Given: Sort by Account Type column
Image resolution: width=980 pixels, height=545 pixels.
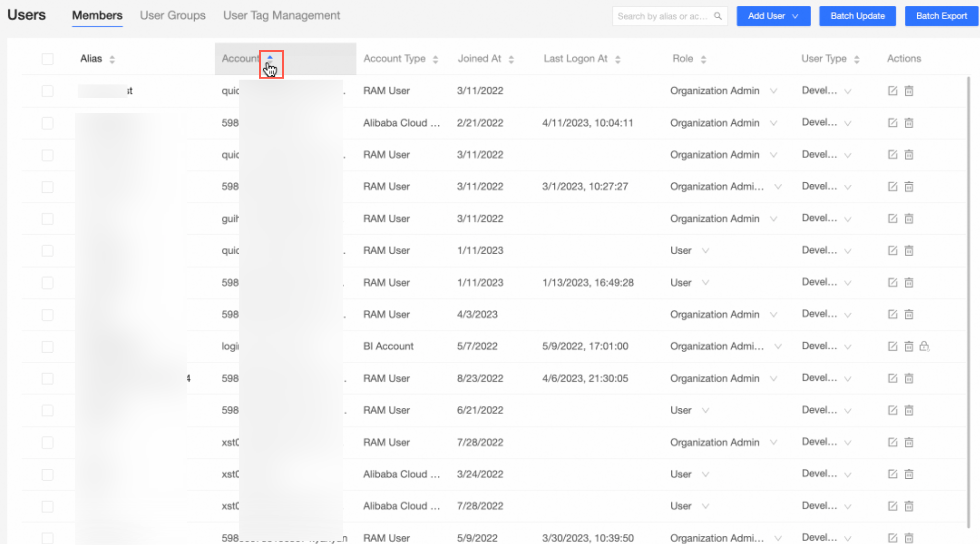Looking at the screenshot, I should pos(435,59).
